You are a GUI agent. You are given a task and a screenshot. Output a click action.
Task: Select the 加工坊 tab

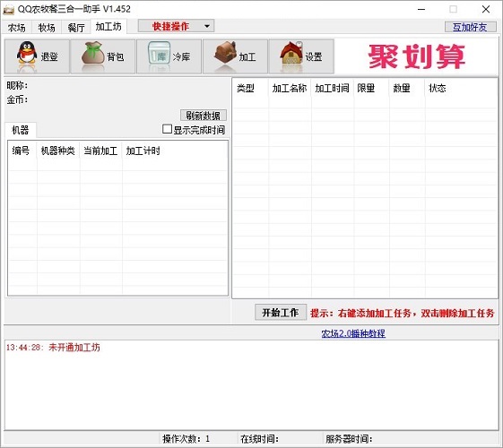(108, 27)
